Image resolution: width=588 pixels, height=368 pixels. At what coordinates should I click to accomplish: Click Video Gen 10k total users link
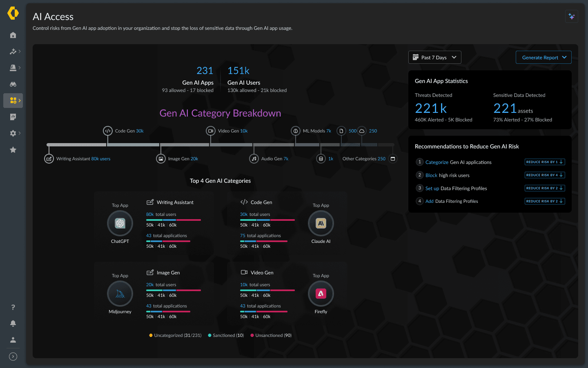tap(255, 285)
